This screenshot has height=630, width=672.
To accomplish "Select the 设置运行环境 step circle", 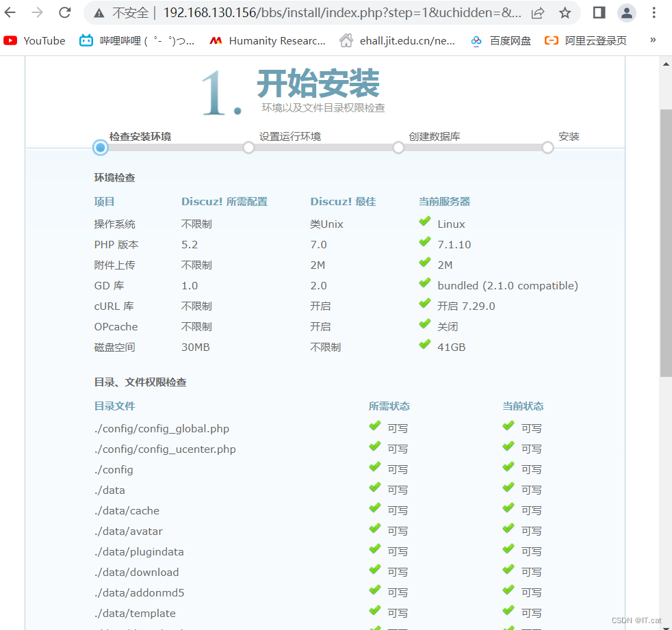I will coord(248,147).
